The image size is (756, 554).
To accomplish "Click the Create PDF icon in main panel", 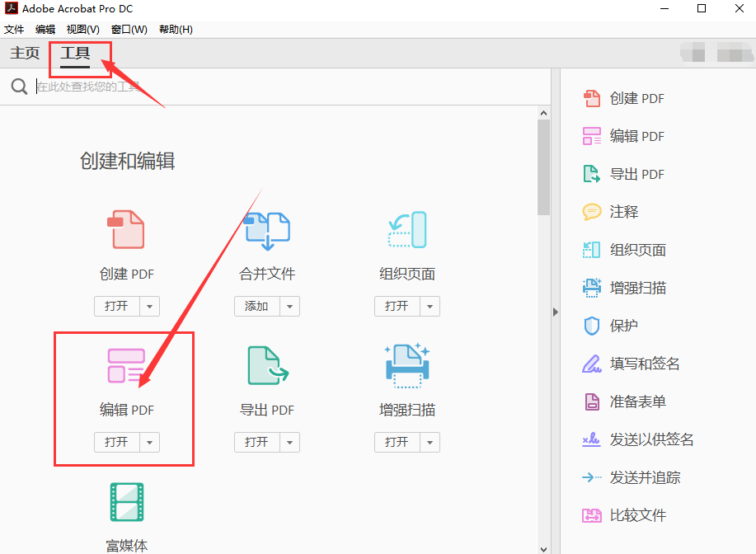I will [x=126, y=229].
